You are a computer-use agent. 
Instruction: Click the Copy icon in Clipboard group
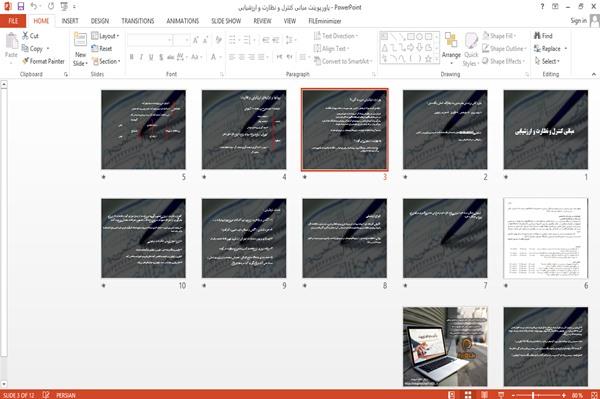click(25, 49)
